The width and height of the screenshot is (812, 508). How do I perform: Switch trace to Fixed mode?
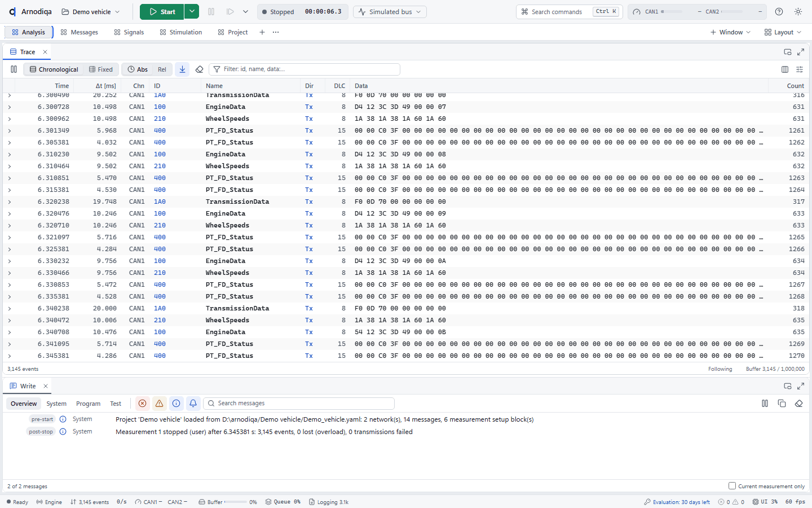101,69
